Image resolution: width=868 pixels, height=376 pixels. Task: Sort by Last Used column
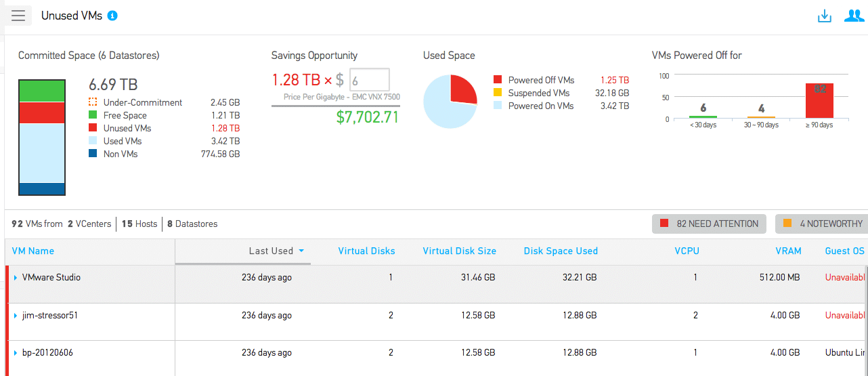(271, 251)
